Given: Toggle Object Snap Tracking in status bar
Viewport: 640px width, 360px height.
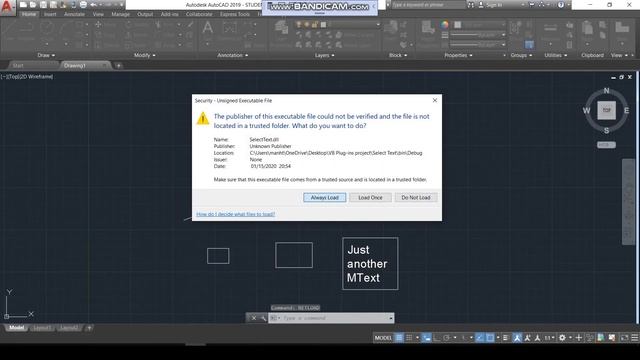Looking at the screenshot, I should (x=480, y=338).
